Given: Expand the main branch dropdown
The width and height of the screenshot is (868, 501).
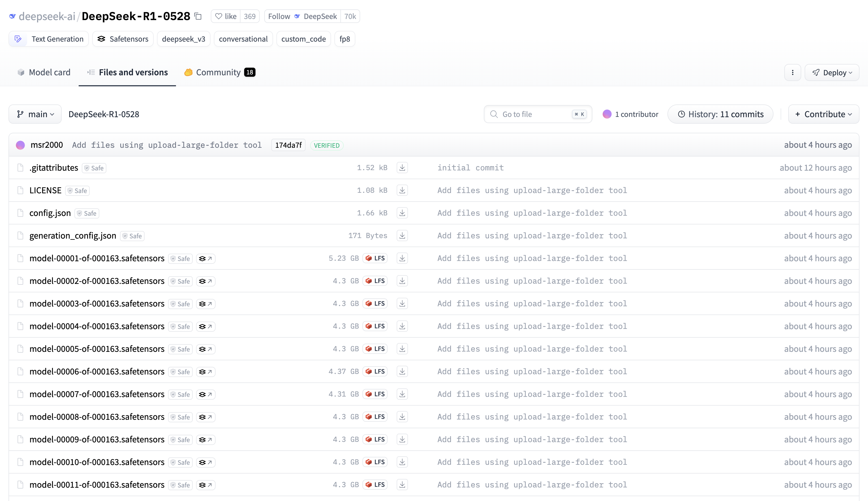Looking at the screenshot, I should (35, 114).
